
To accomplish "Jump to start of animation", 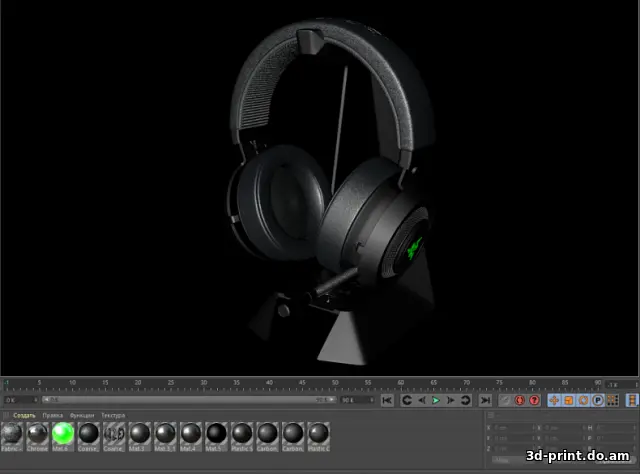I will tap(387, 400).
